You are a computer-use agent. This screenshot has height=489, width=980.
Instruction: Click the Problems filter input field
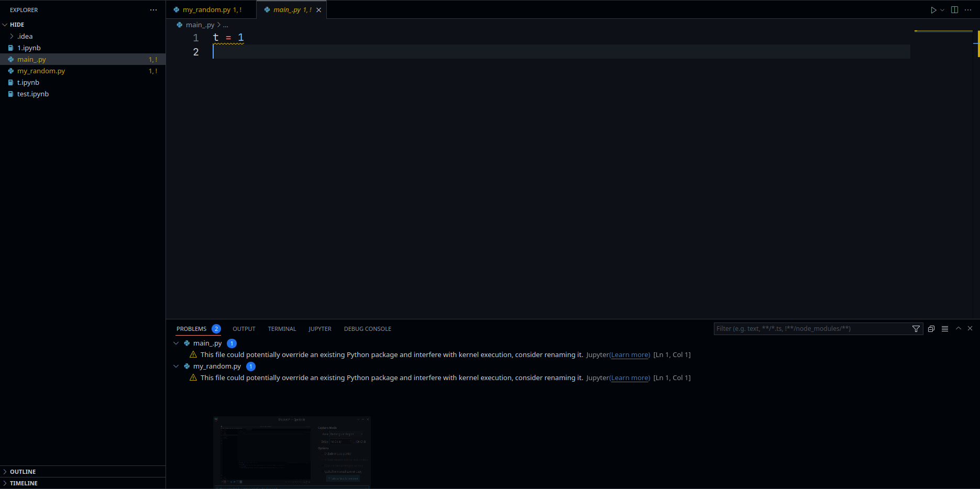(812, 328)
